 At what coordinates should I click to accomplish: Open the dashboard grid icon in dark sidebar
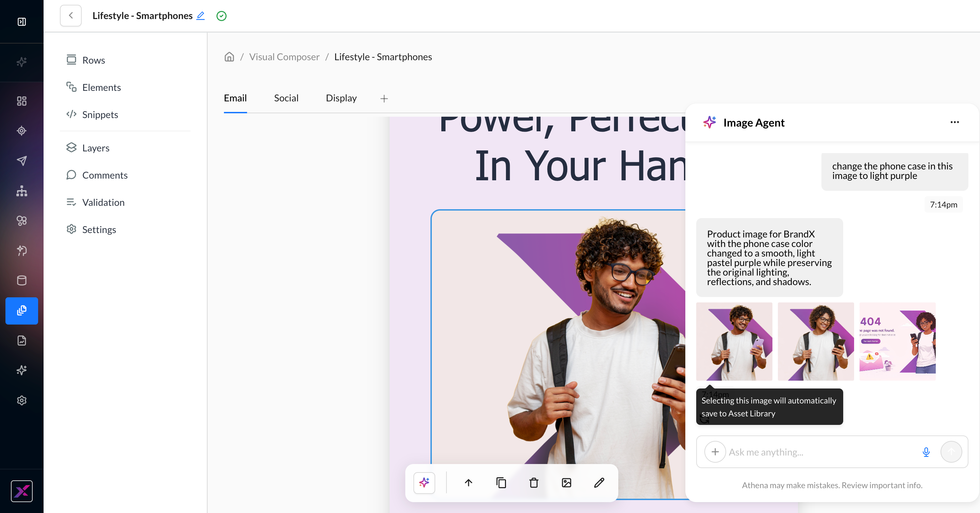(x=22, y=101)
